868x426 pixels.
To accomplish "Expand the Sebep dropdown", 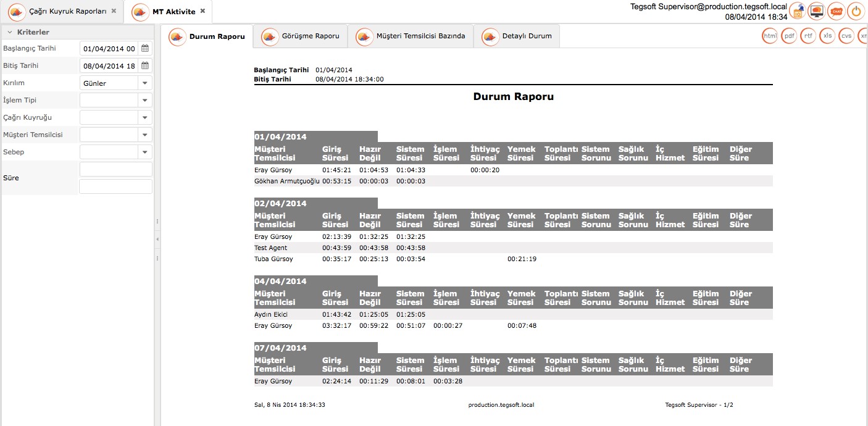I will point(144,152).
